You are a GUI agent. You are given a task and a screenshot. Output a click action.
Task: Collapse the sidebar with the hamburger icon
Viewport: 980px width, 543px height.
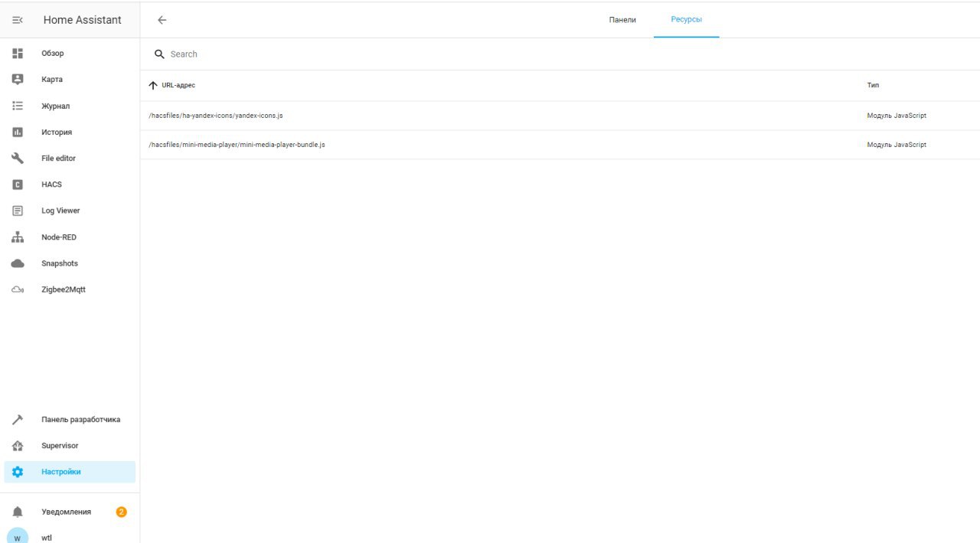(18, 20)
